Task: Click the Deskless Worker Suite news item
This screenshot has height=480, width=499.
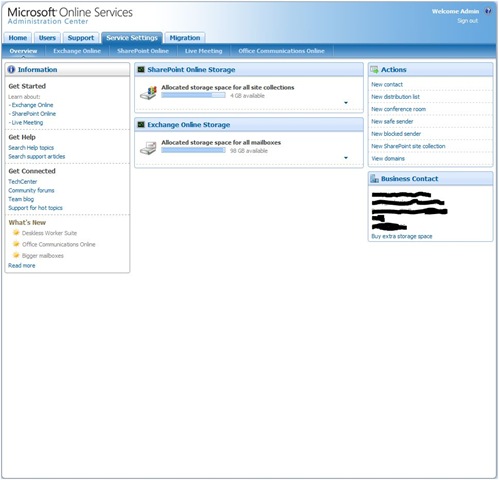Action: coord(49,233)
